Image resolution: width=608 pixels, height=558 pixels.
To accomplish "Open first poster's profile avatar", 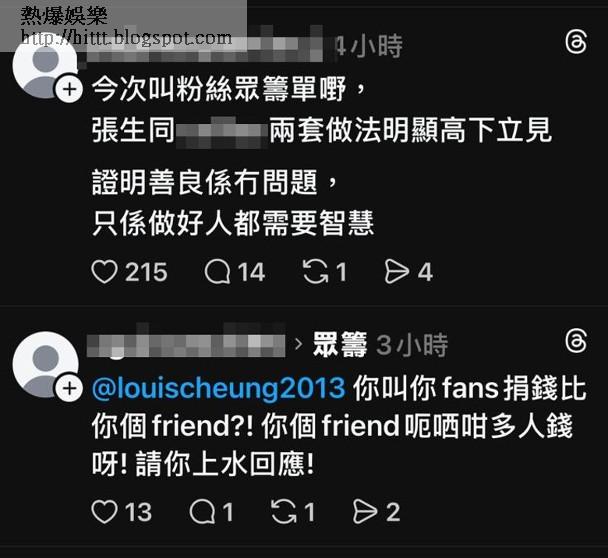I will click(45, 65).
